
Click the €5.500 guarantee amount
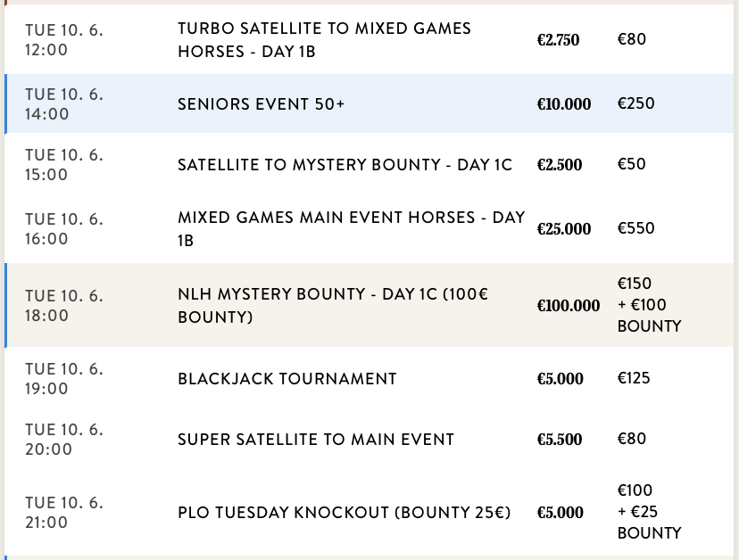click(559, 440)
